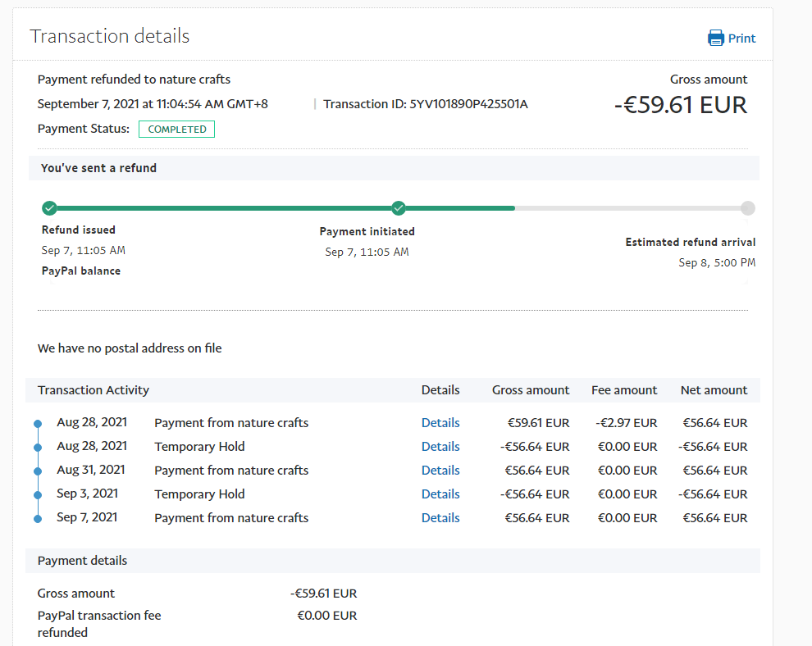Click the Print link

pyautogui.click(x=741, y=39)
